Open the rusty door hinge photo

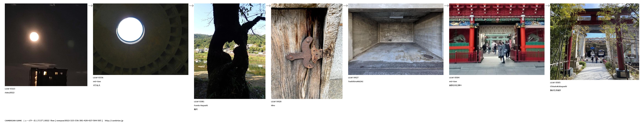click(306, 51)
